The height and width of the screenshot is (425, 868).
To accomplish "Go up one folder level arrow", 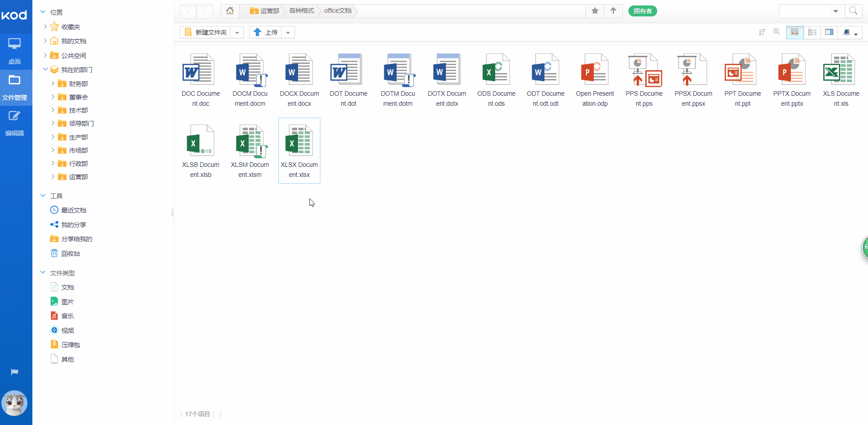I will [613, 10].
